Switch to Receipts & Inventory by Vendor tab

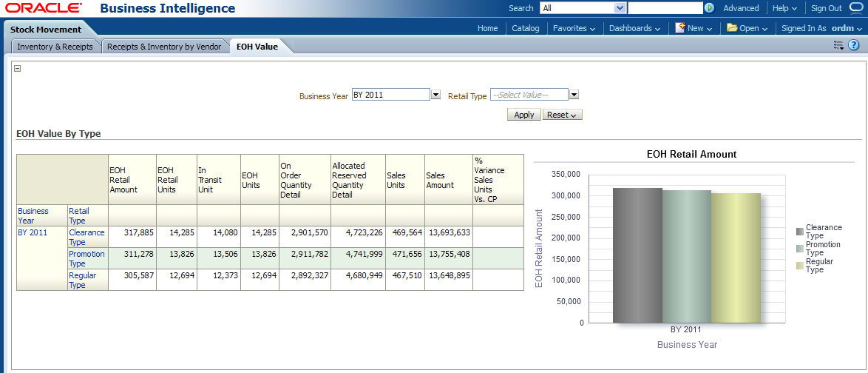click(164, 46)
